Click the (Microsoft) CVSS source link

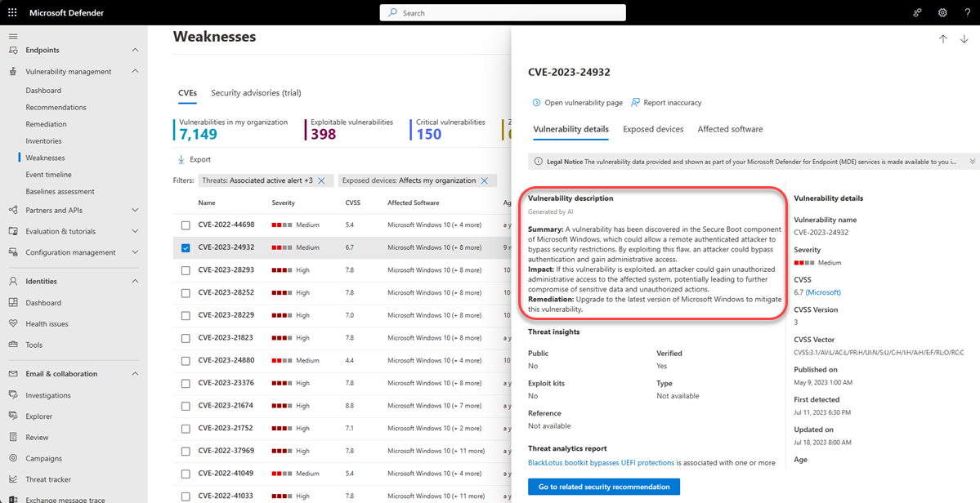(823, 292)
